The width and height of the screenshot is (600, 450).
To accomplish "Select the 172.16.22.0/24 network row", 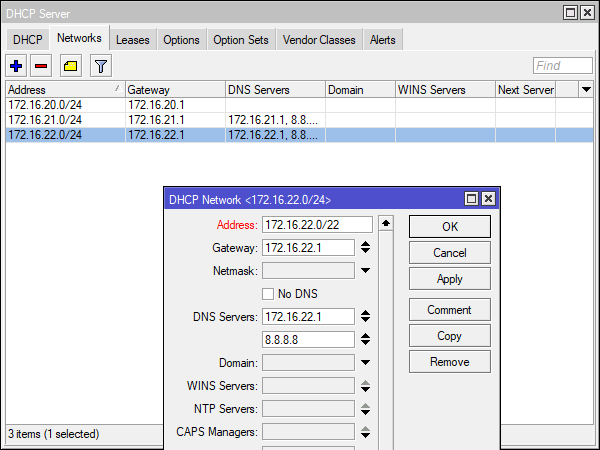I will click(300, 135).
